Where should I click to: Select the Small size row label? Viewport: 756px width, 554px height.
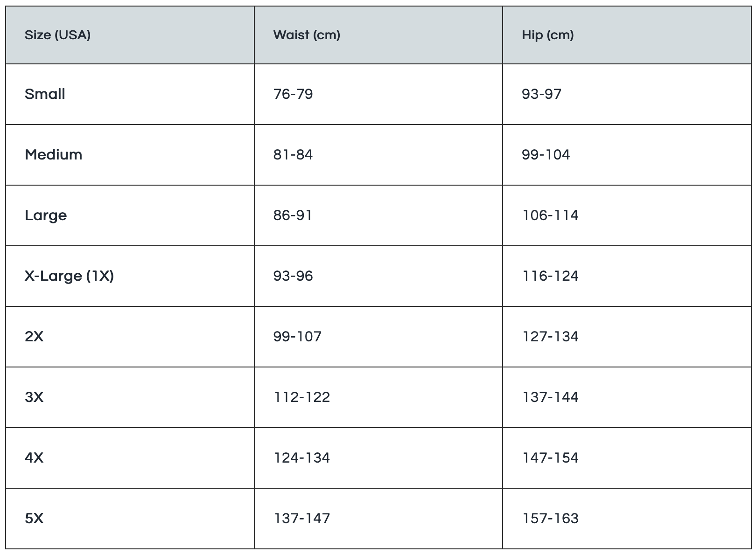(x=45, y=94)
